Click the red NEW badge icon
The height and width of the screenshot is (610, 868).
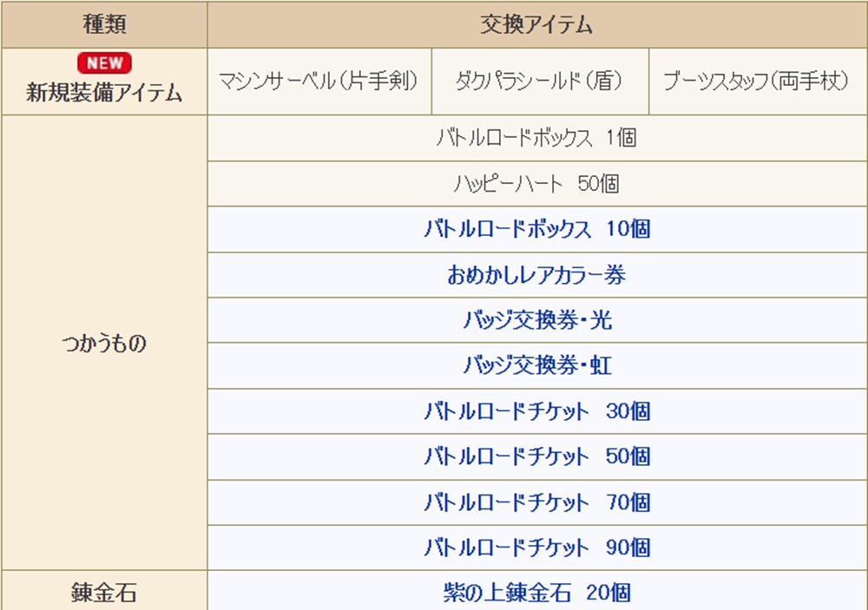[105, 63]
